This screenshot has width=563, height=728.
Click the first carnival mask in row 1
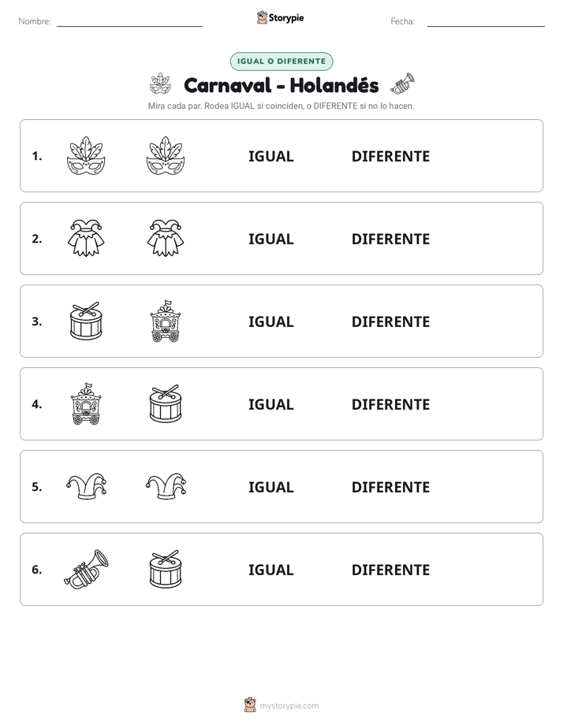tap(86, 155)
